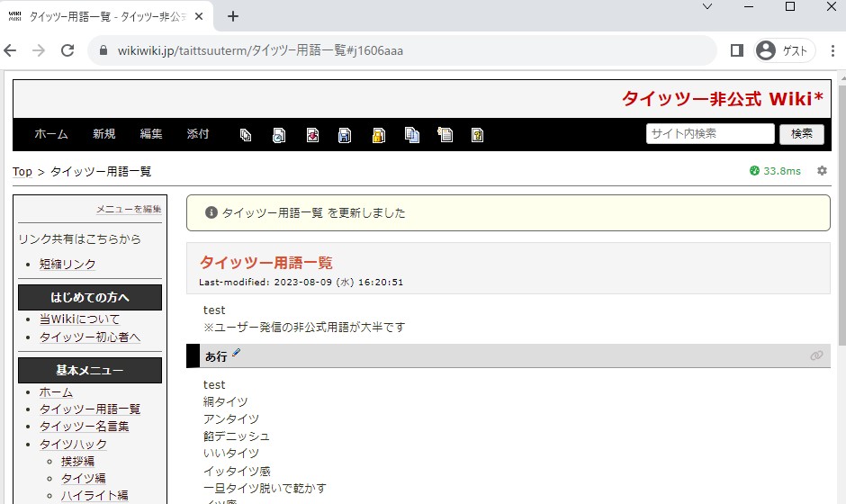Screen dimensions: 846x504
Task: Click the blue overlapping documents icon
Action: coord(412,135)
